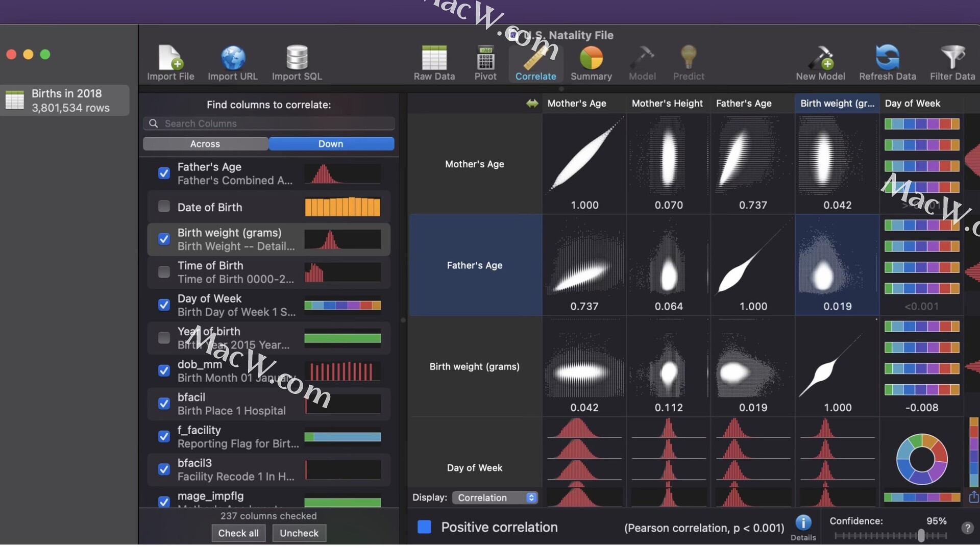This screenshot has height=548, width=980.
Task: Uncheck the Birth weight (grams) column
Action: pos(164,239)
